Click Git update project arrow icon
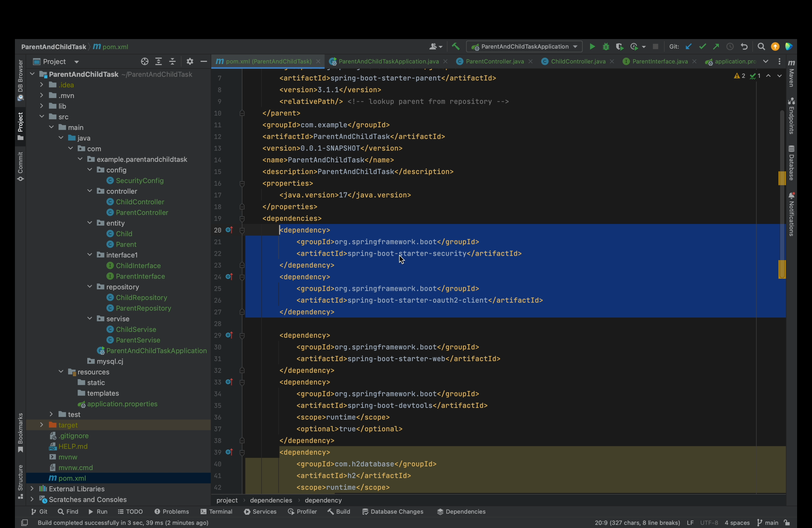Image resolution: width=812 pixels, height=528 pixels. 689,47
